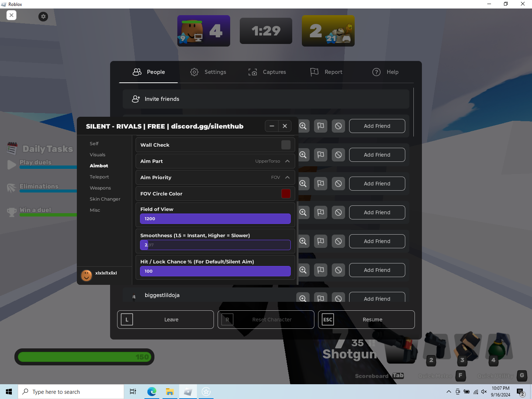Toggle the Wall Check checkbox

tap(286, 145)
